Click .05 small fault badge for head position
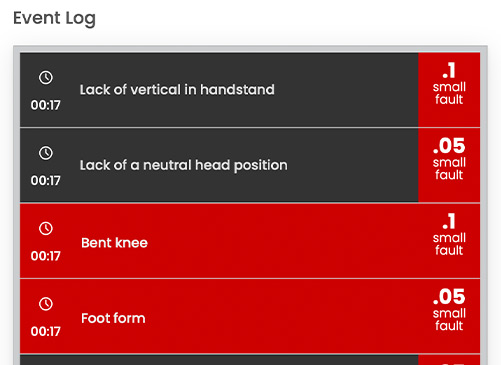 pos(449,165)
